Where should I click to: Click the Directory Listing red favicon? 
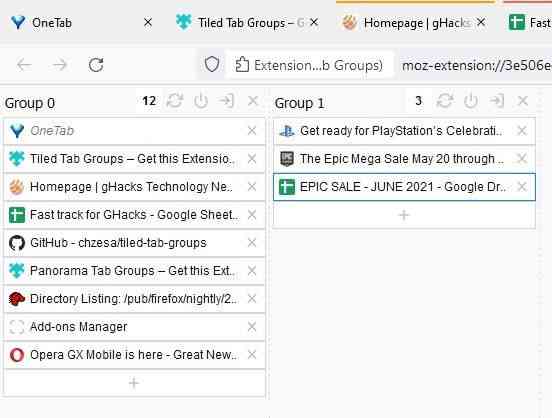pyautogui.click(x=17, y=299)
